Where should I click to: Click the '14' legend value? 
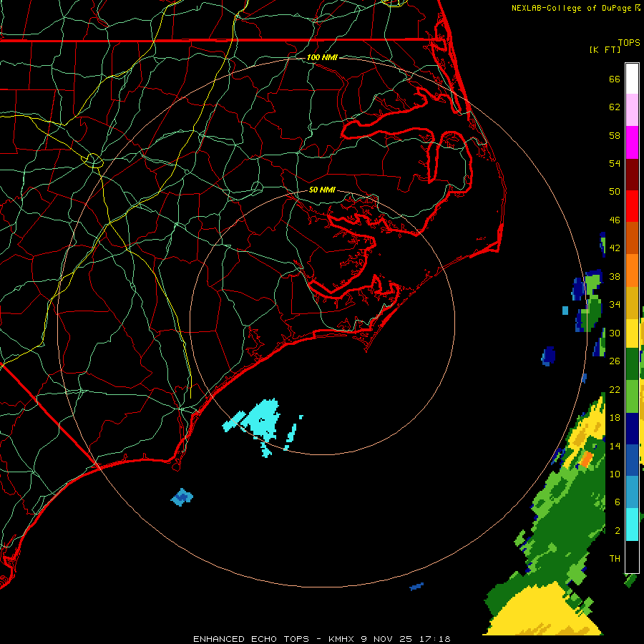pyautogui.click(x=615, y=446)
